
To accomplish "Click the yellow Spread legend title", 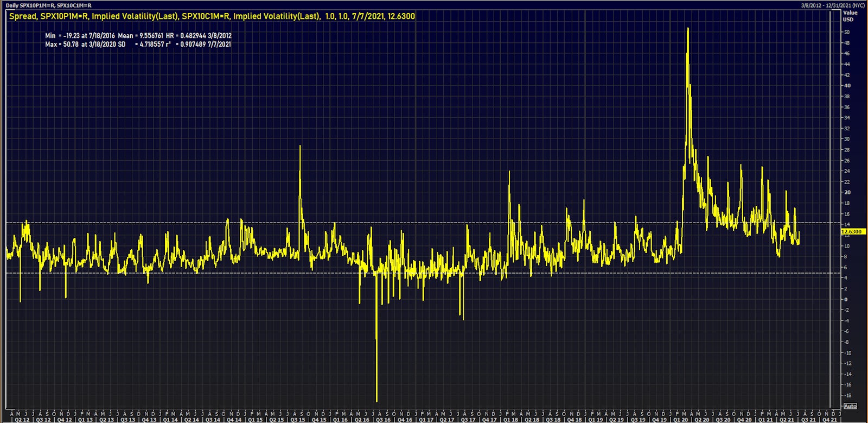I will pos(212,16).
